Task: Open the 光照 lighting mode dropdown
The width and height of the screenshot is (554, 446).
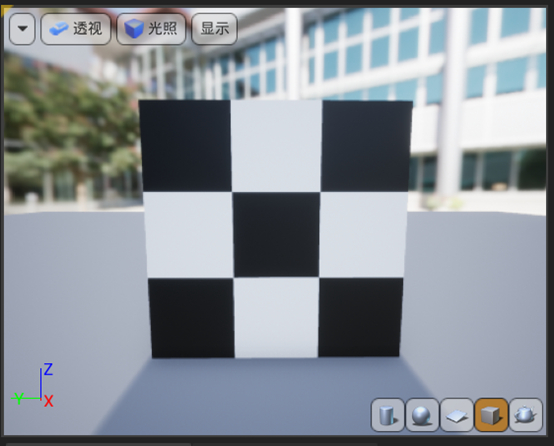Action: [151, 29]
